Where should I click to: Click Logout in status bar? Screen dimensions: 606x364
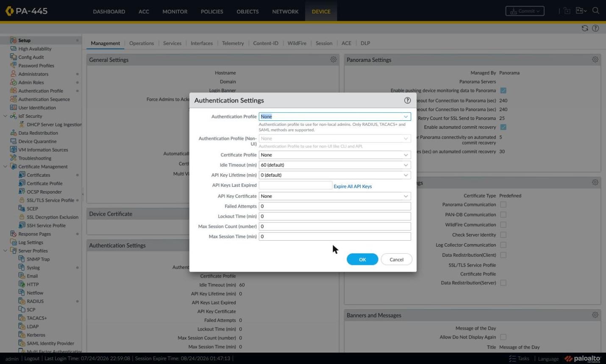(x=32, y=358)
